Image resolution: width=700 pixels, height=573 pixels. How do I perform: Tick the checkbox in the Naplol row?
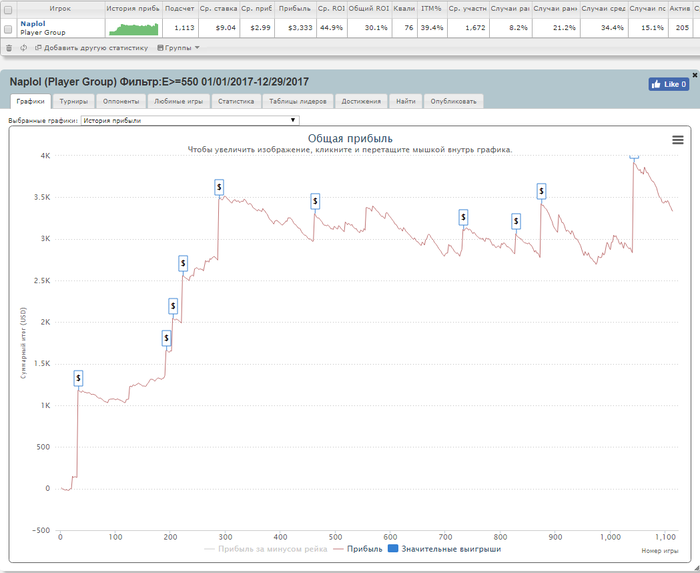click(x=8, y=29)
